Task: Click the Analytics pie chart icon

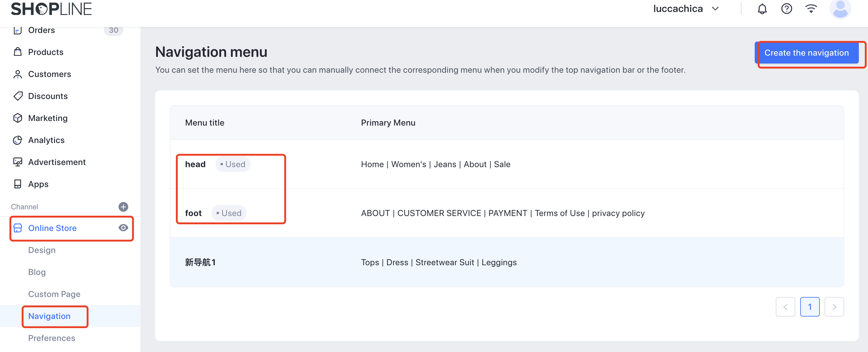Action: (17, 140)
